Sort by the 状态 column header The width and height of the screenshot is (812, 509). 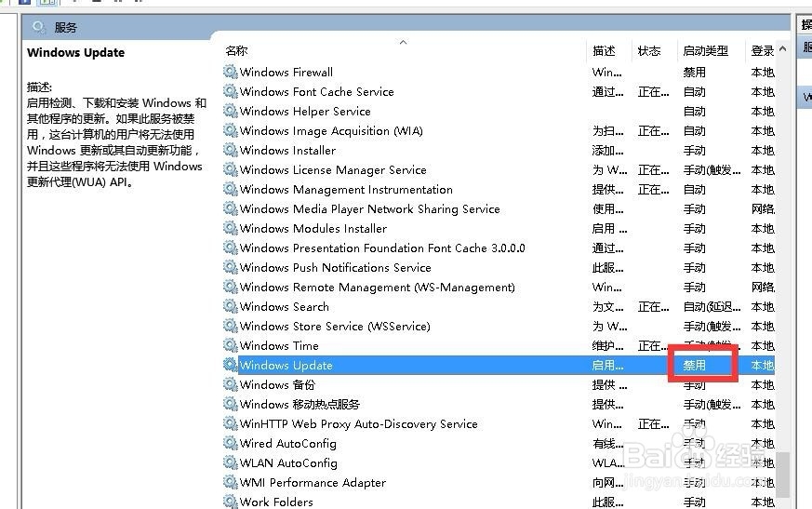(649, 51)
